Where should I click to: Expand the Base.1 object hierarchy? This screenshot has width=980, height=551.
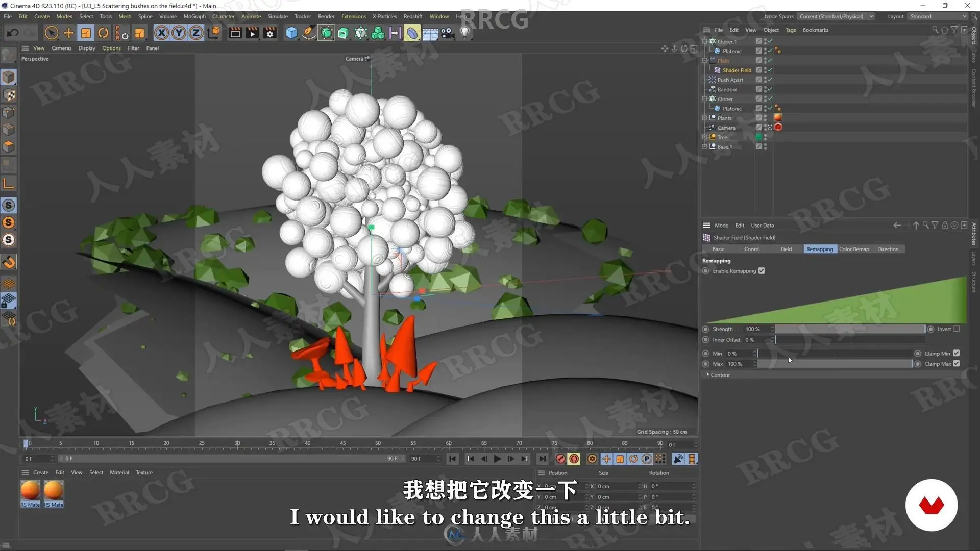point(705,147)
